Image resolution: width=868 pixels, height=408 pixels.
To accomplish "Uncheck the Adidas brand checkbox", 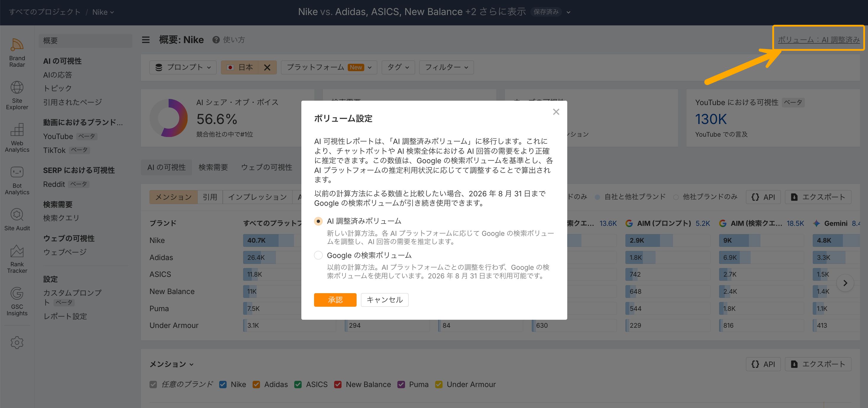I will coord(256,384).
